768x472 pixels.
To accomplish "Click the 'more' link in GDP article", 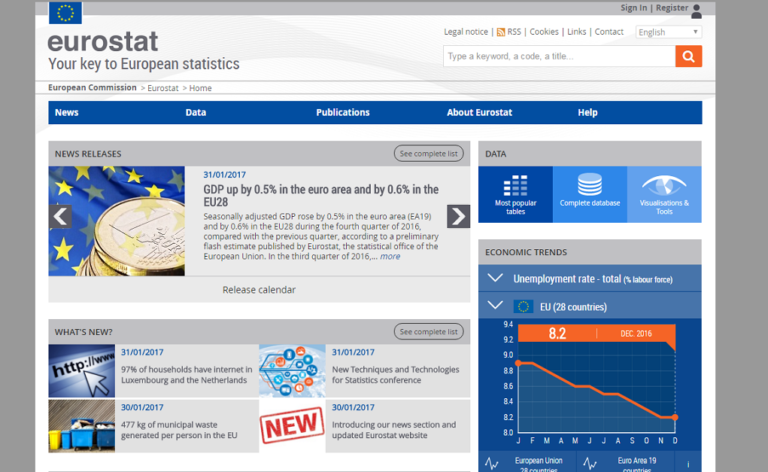I will (390, 257).
